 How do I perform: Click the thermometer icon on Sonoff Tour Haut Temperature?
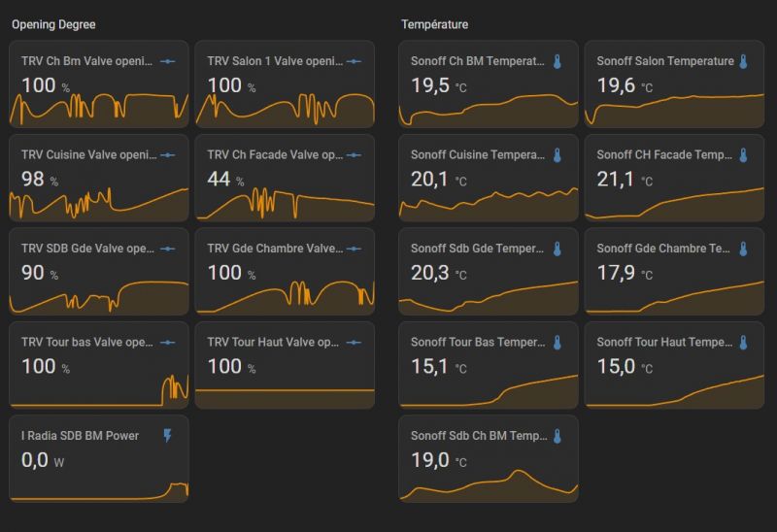pos(743,343)
